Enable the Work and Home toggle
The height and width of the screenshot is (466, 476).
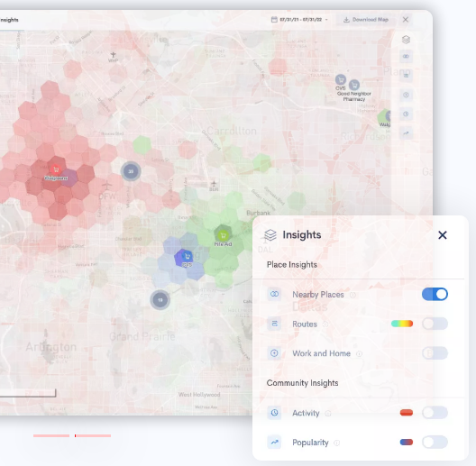point(435,353)
